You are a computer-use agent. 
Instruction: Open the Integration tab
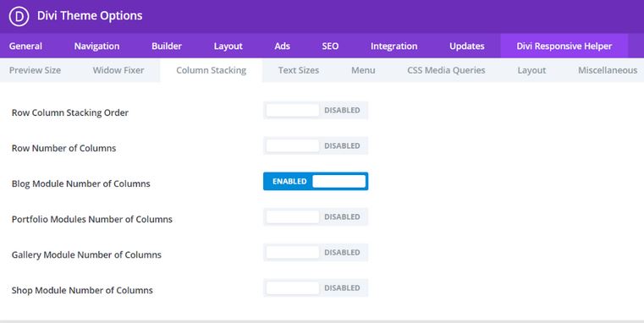tap(394, 46)
